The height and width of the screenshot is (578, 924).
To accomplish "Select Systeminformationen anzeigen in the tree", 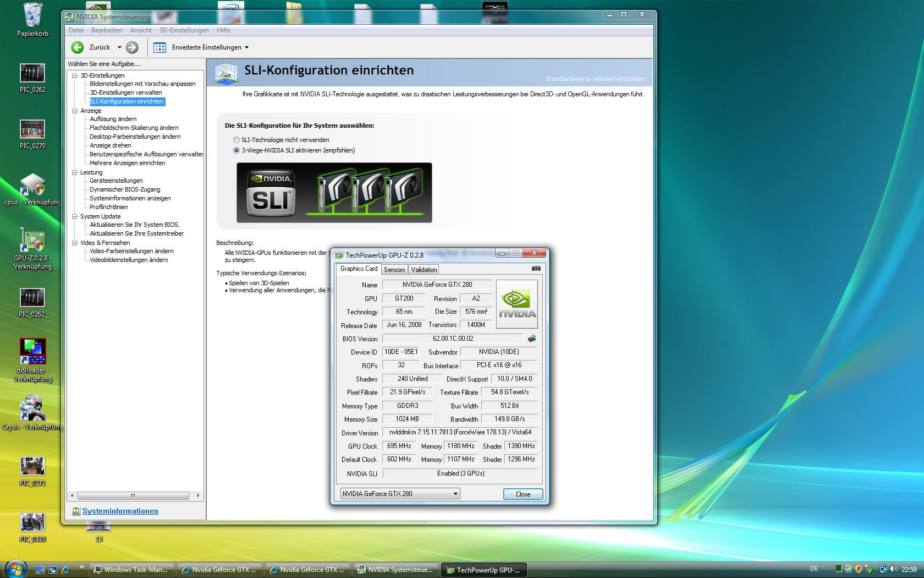I will [130, 198].
